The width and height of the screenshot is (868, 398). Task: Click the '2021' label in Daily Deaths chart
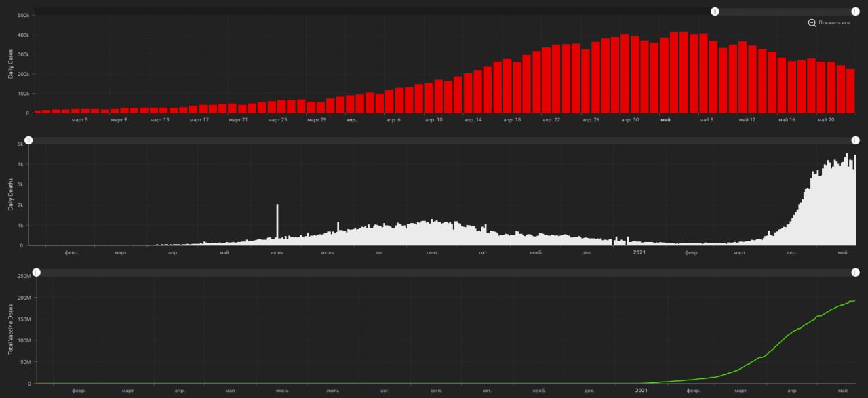(639, 252)
